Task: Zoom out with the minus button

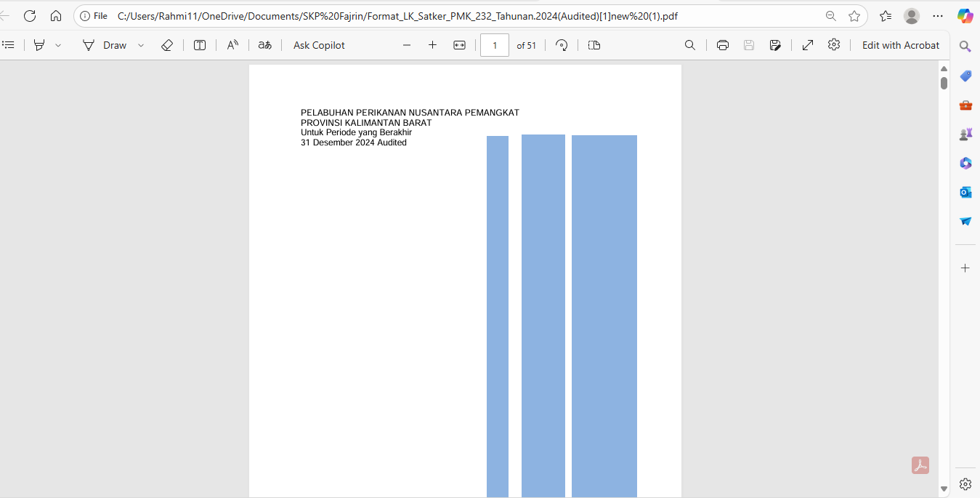Action: coord(407,45)
